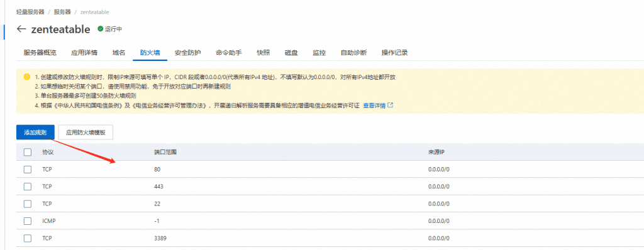This screenshot has width=644, height=250.
Task: Select the 防火墙 tab
Action: [x=150, y=53]
